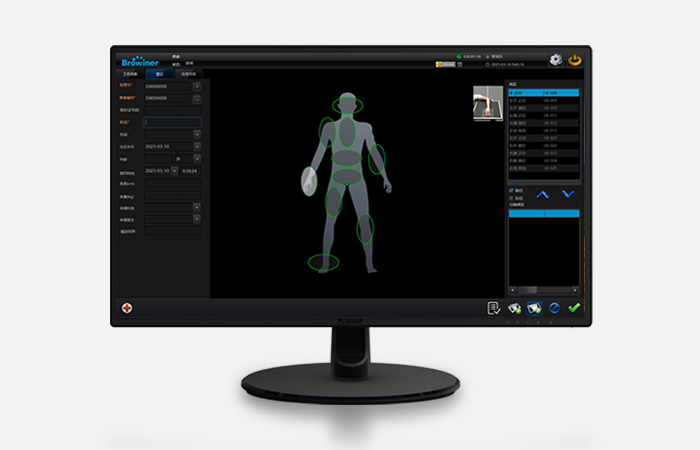Move selection up with blue up arrow
Image resolution: width=700 pixels, height=450 pixels.
pyautogui.click(x=543, y=194)
